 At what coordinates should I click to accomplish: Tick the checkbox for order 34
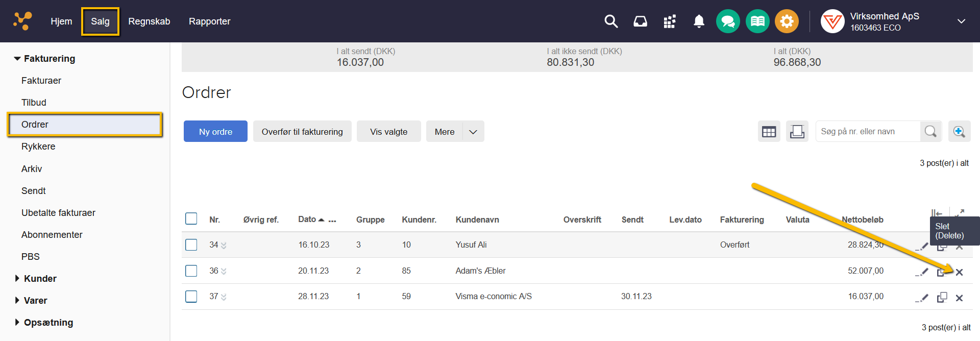point(191,245)
